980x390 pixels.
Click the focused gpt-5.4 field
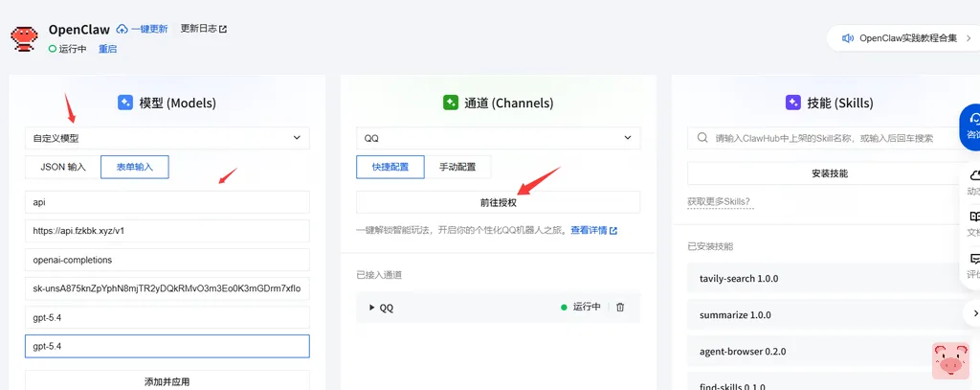click(x=167, y=346)
